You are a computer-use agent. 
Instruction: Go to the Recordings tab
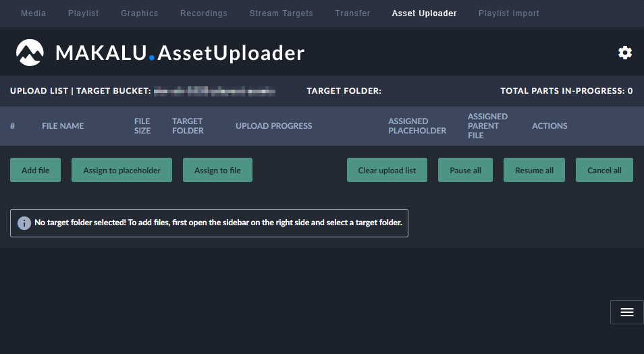pos(204,13)
